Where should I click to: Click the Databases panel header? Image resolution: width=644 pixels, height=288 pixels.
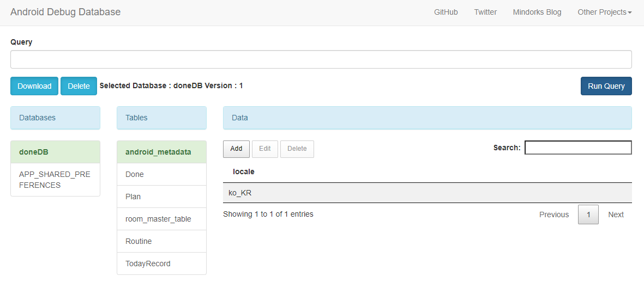[x=55, y=118]
